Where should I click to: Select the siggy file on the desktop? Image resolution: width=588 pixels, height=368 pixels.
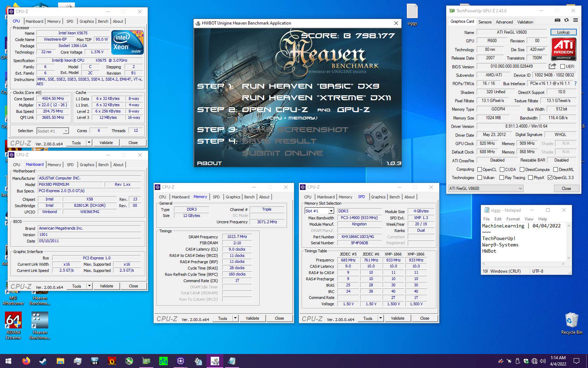412,14
